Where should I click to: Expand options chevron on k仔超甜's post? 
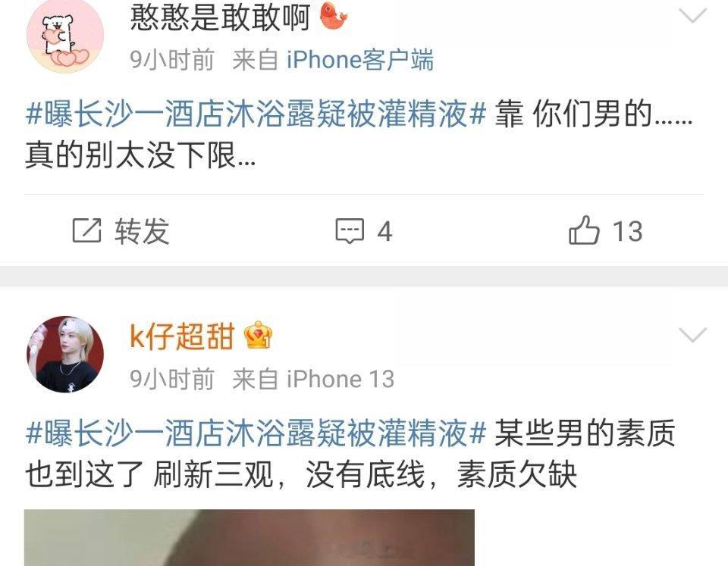click(692, 335)
